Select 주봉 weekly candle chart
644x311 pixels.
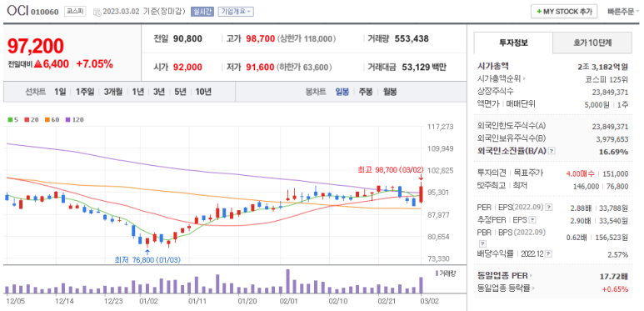(x=366, y=92)
